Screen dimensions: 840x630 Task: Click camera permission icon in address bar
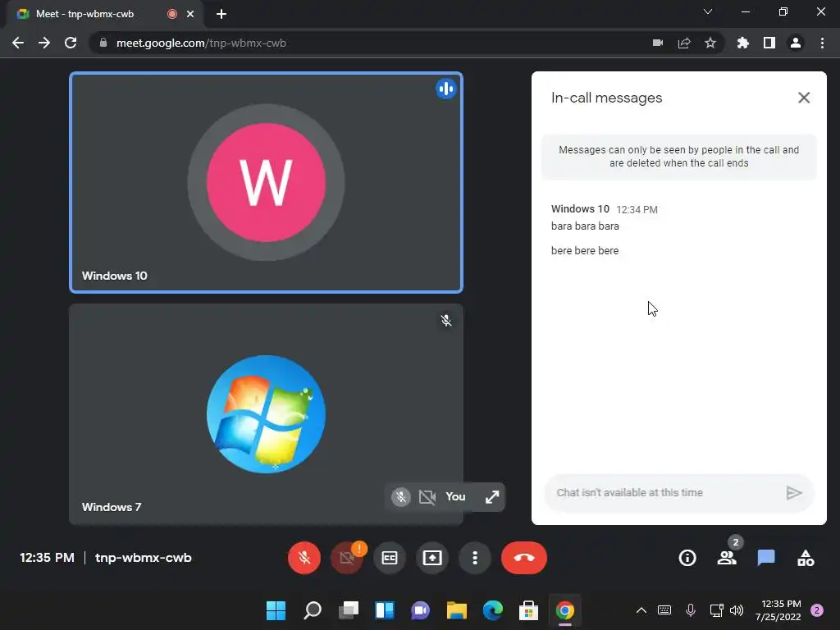[x=658, y=43]
